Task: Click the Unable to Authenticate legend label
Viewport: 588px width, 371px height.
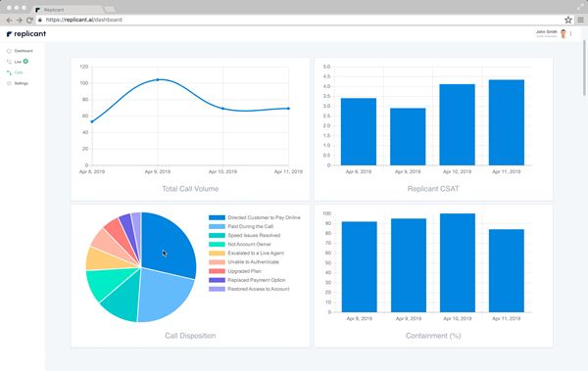Action: (254, 262)
